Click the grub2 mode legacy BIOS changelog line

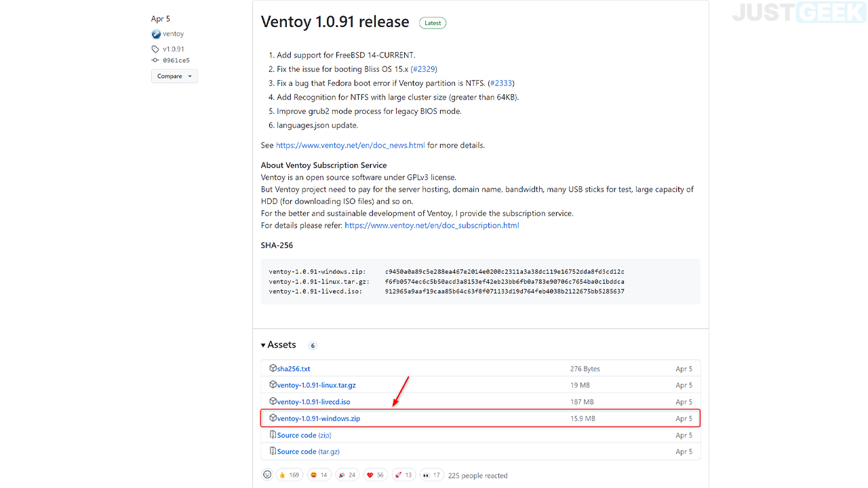pyautogui.click(x=369, y=111)
